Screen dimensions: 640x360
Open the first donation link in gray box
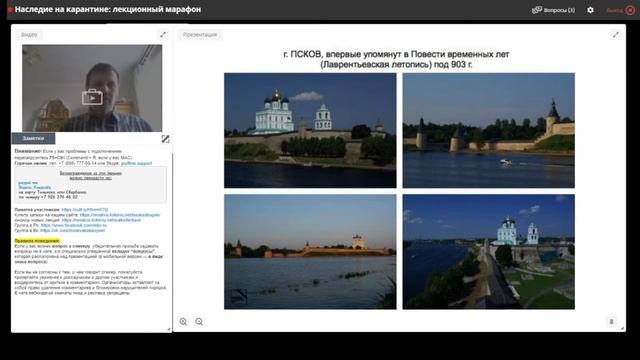pyautogui.click(x=28, y=183)
